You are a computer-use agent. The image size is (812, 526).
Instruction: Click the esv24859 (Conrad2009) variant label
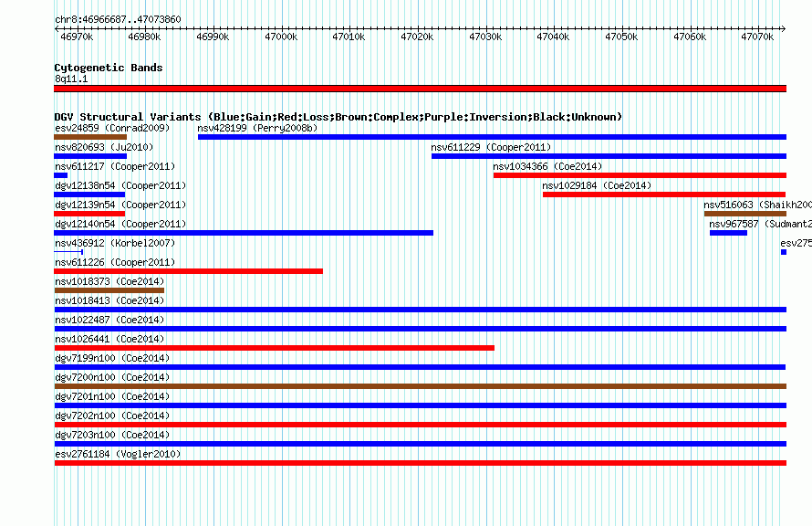click(x=112, y=128)
